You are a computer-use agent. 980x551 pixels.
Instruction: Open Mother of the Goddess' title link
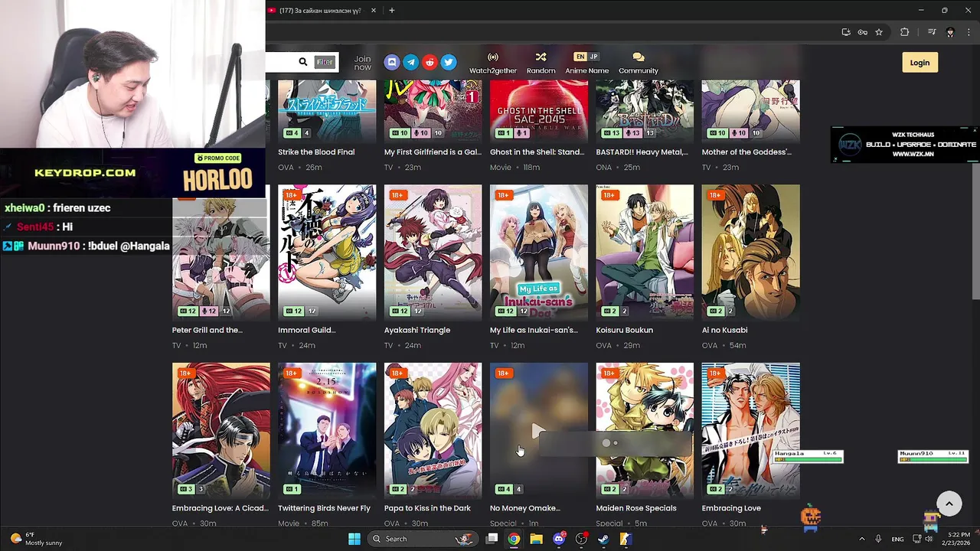tap(746, 152)
